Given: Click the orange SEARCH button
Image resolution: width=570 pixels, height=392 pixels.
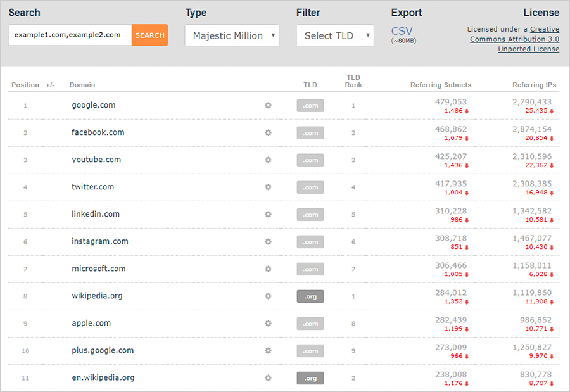Looking at the screenshot, I should point(149,35).
